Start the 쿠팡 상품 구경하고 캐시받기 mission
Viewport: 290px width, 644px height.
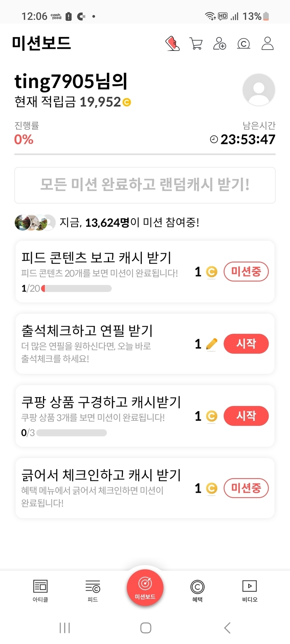coord(246,416)
